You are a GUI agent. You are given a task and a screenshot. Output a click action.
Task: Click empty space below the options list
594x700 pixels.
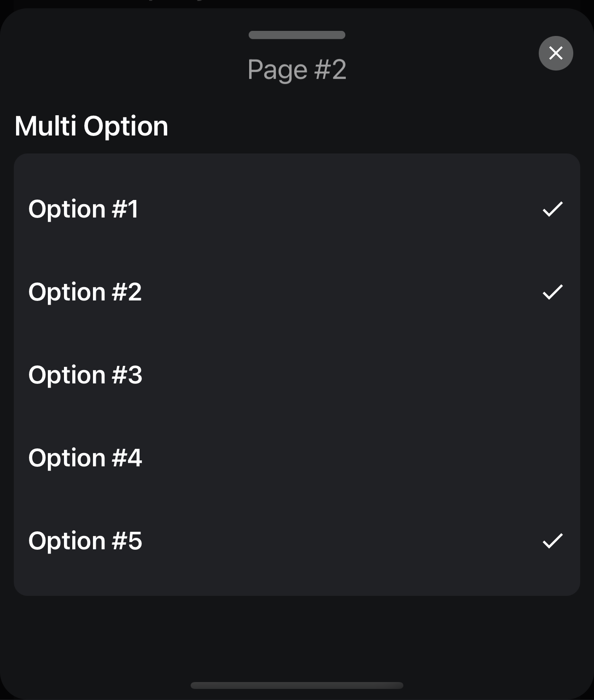click(297, 636)
